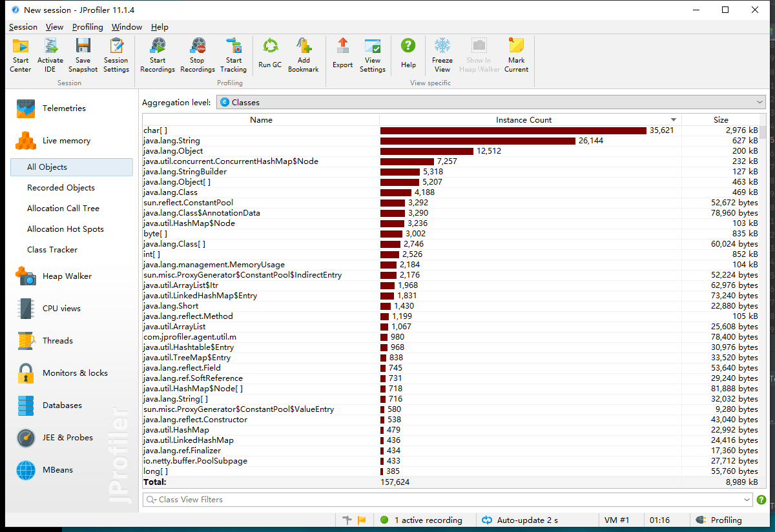Click the Start Tracking icon
Image resolution: width=775 pixels, height=532 pixels.
point(233,55)
